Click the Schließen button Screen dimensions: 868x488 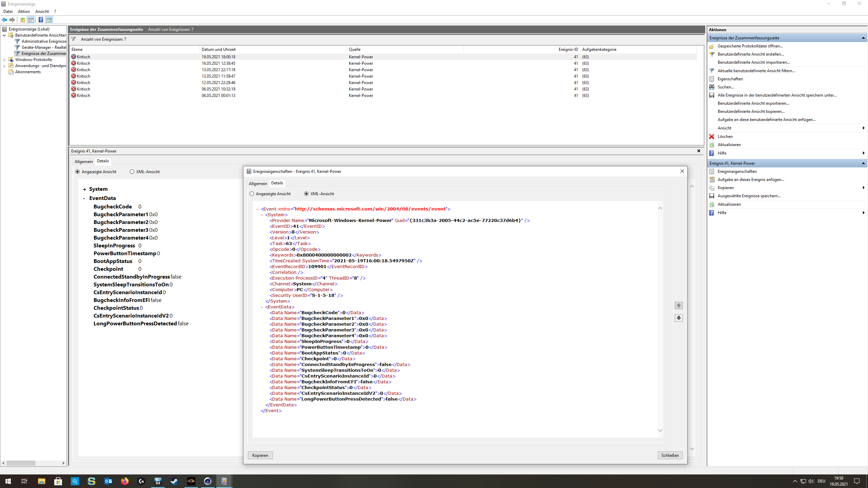point(670,455)
